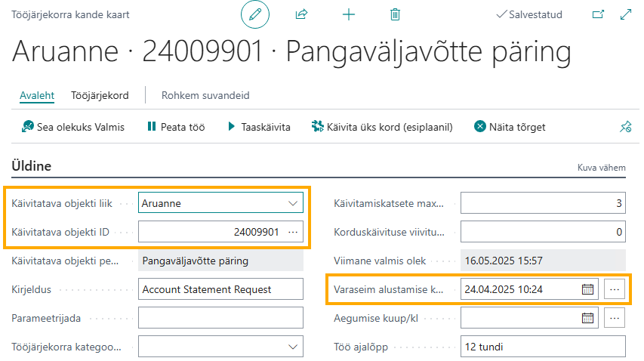Click the trash delete icon
The width and height of the screenshot is (644, 361).
(x=395, y=15)
